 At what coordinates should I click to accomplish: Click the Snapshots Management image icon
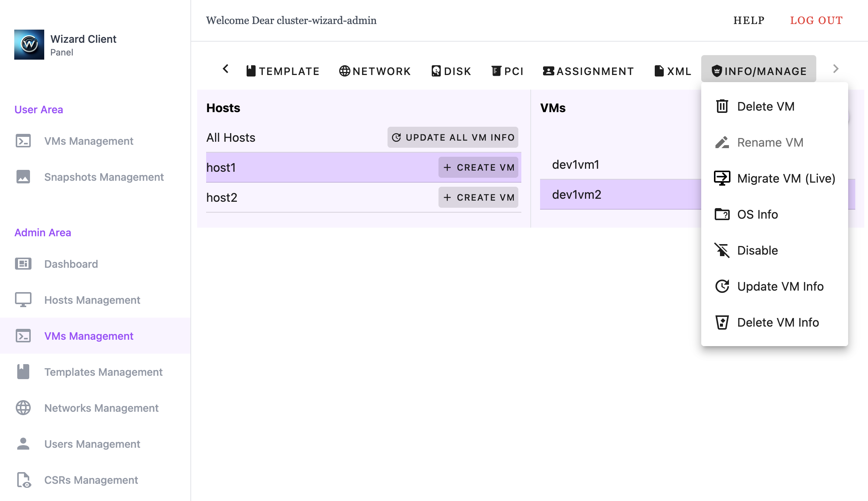(23, 177)
